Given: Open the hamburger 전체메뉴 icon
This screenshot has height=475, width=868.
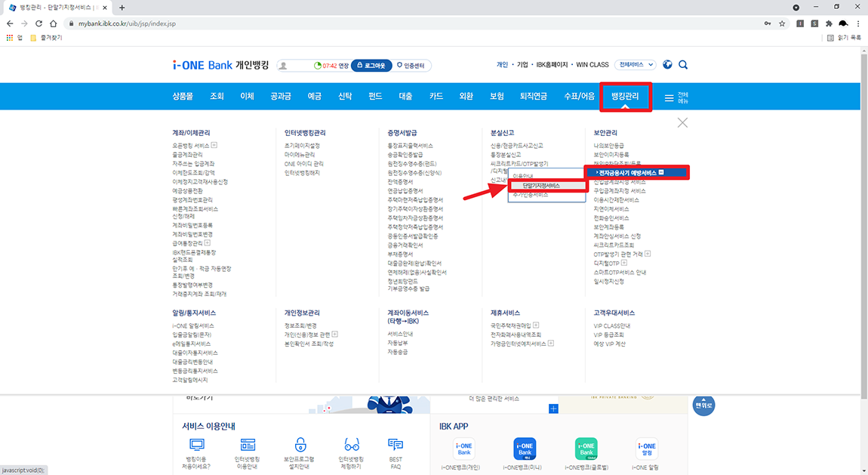Looking at the screenshot, I should coord(669,98).
